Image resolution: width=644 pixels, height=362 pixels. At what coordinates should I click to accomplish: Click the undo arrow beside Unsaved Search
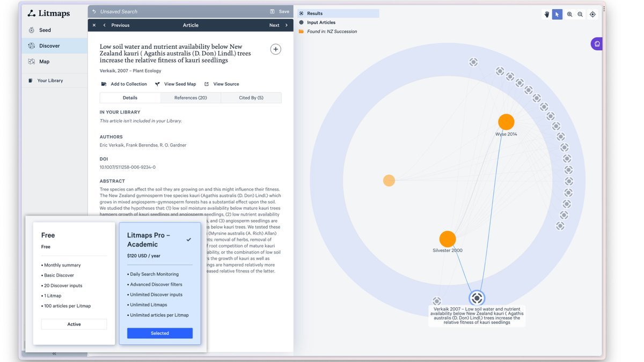[94, 11]
